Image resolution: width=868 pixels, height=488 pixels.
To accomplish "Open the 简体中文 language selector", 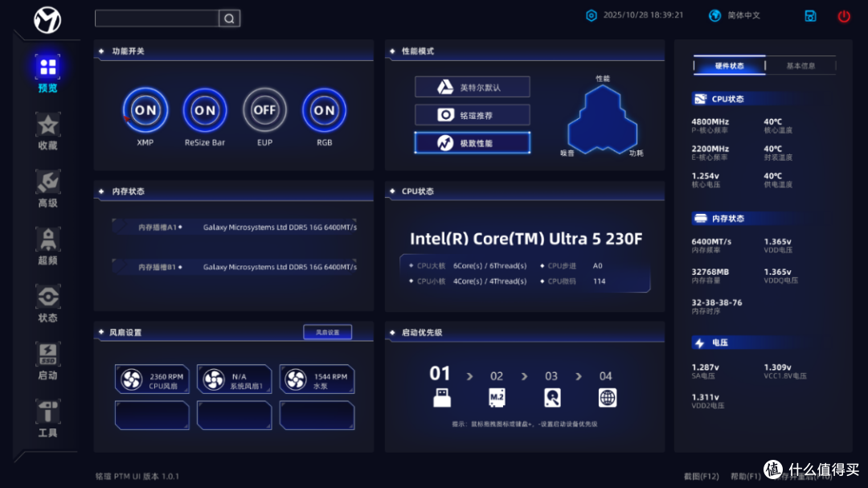I will (x=743, y=15).
